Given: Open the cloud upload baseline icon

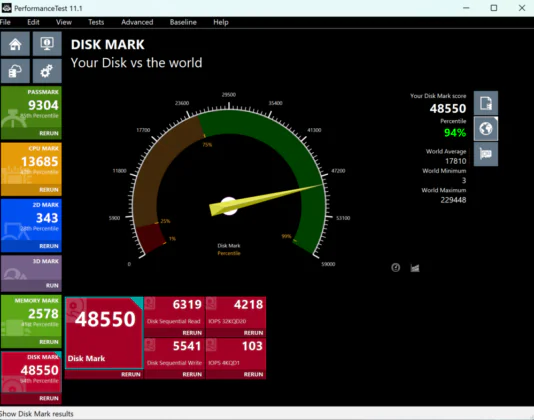Looking at the screenshot, I should [x=15, y=71].
